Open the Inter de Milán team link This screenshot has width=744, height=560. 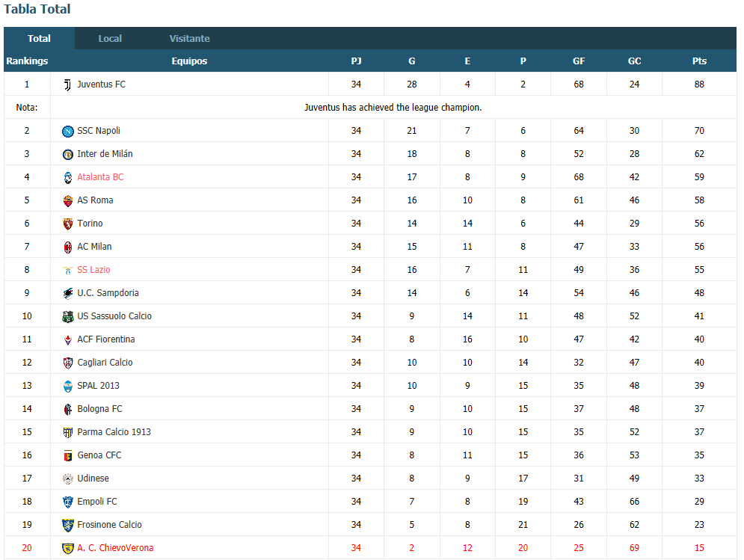click(105, 154)
